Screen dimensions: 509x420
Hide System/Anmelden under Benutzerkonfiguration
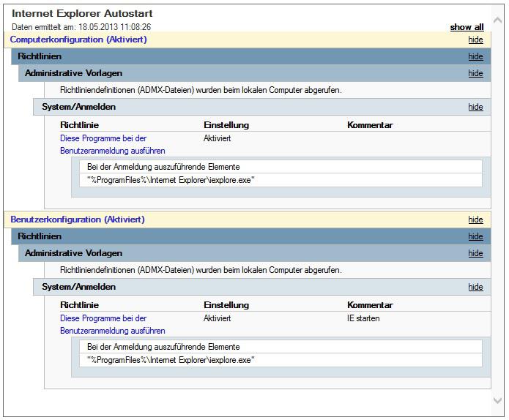pos(475,287)
